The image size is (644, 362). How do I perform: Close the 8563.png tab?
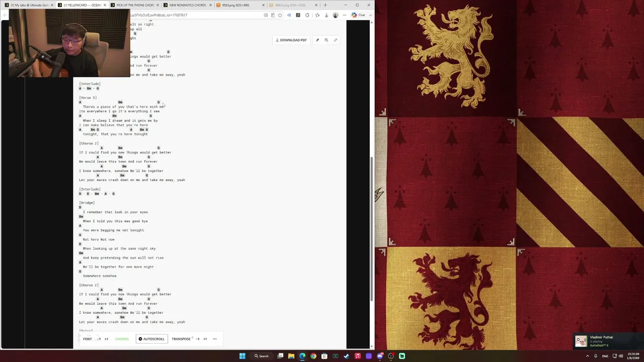264,5
